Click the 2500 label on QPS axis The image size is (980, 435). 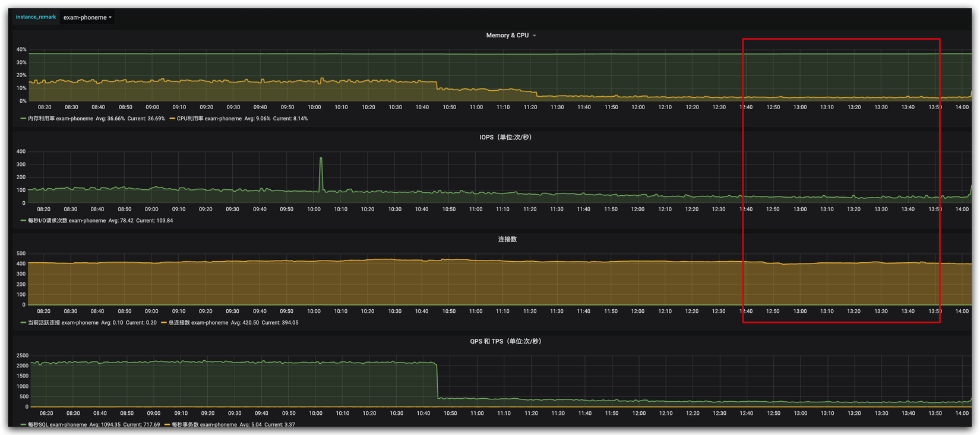tap(22, 356)
